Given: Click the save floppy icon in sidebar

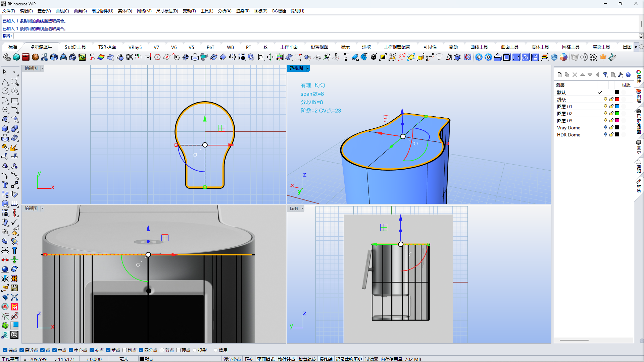Looking at the screenshot, I should tap(14, 288).
